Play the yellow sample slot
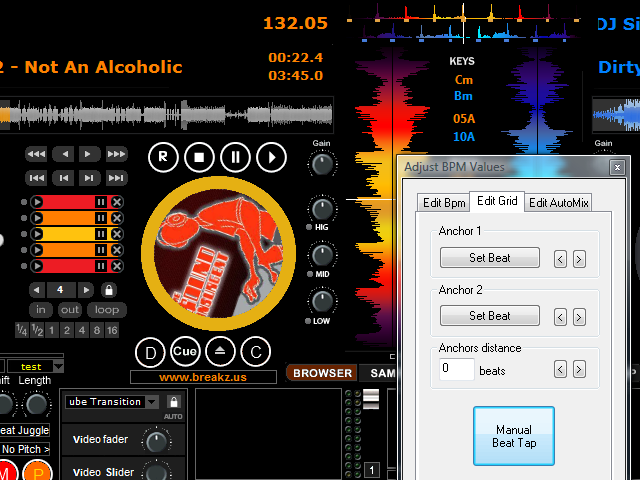Screen dimensions: 640x480 [x=37, y=234]
